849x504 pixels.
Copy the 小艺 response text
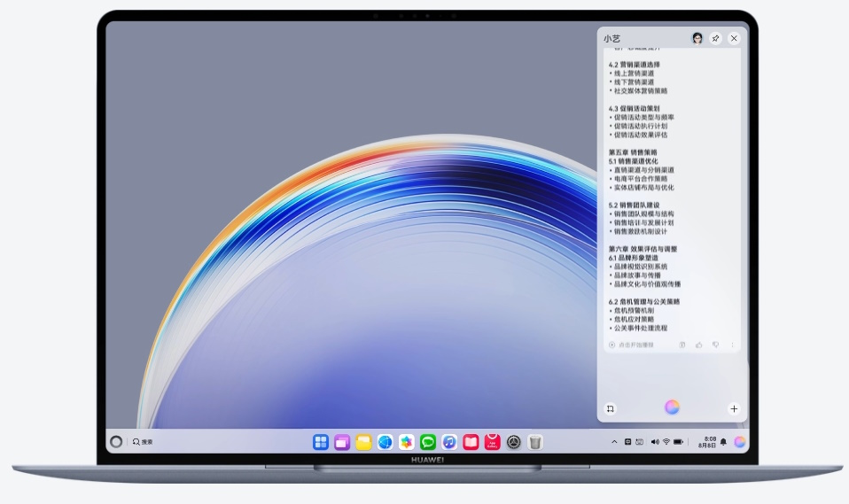point(682,345)
